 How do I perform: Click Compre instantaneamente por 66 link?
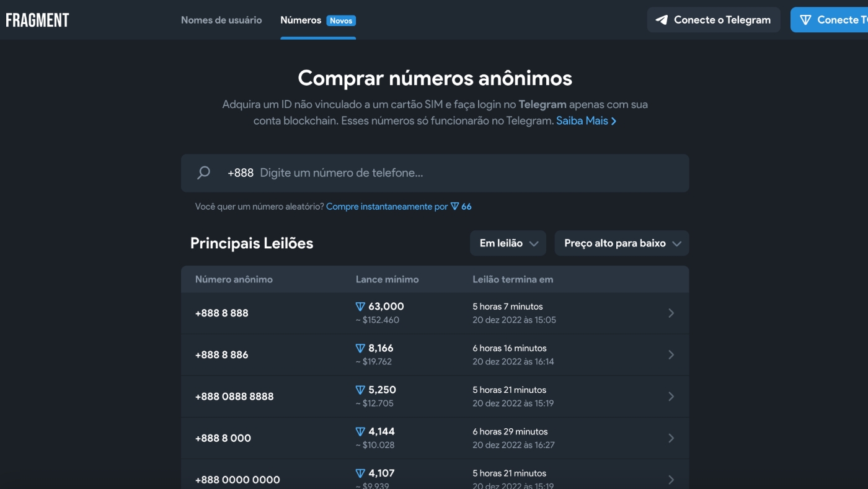tap(399, 207)
